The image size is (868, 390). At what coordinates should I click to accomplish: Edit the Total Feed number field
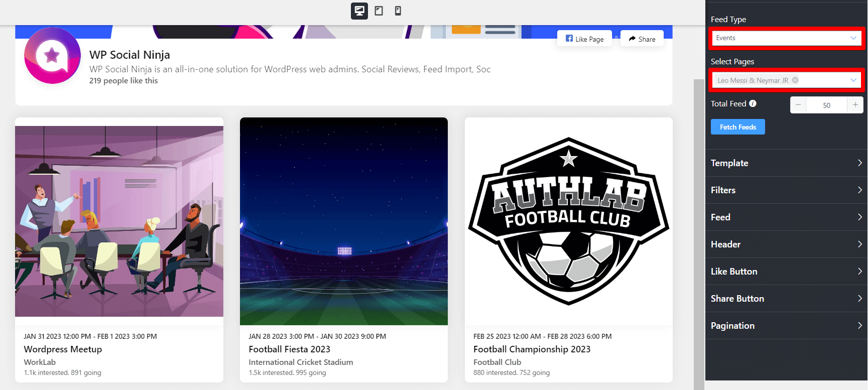pyautogui.click(x=827, y=105)
